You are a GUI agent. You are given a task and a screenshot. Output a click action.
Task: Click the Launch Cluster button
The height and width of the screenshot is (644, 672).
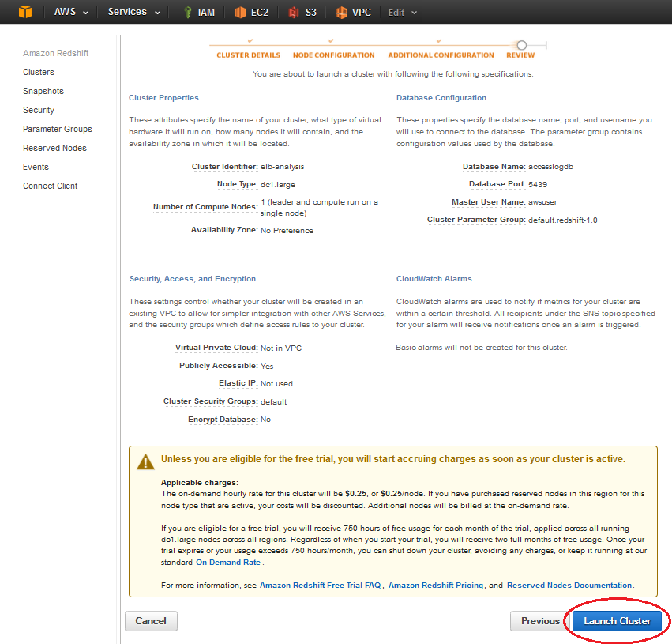[x=618, y=621]
